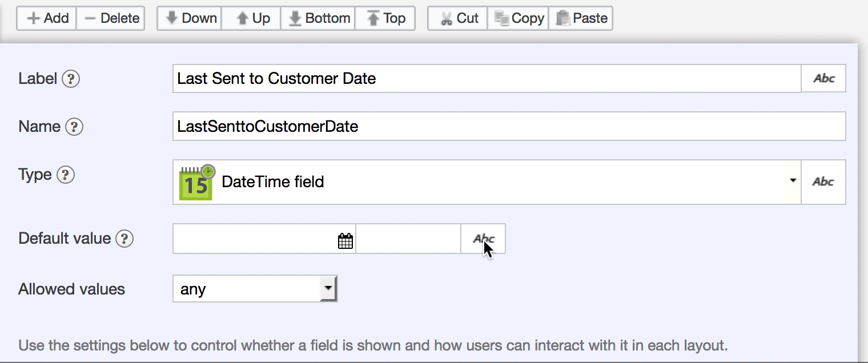Click the Add button in toolbar
The image size is (868, 363).
pyautogui.click(x=47, y=18)
